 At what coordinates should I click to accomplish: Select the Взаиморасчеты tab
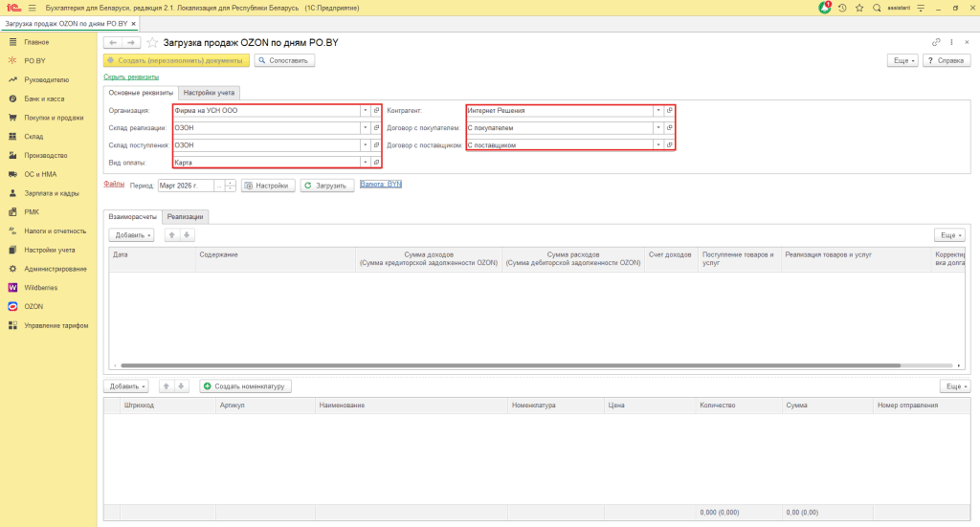pos(132,217)
